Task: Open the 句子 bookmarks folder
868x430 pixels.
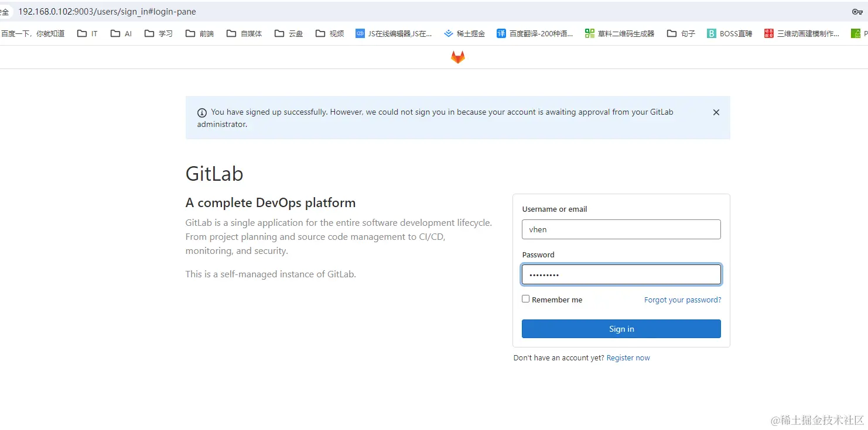Action: click(x=681, y=33)
